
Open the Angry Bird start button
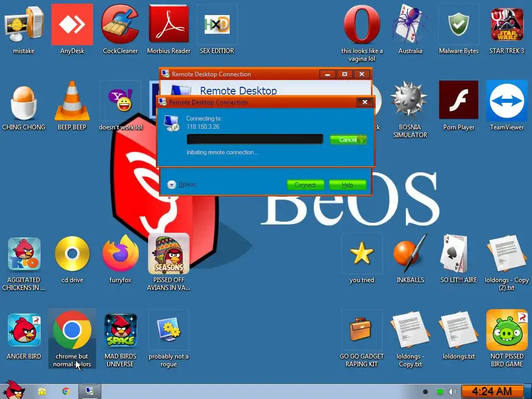click(x=13, y=390)
